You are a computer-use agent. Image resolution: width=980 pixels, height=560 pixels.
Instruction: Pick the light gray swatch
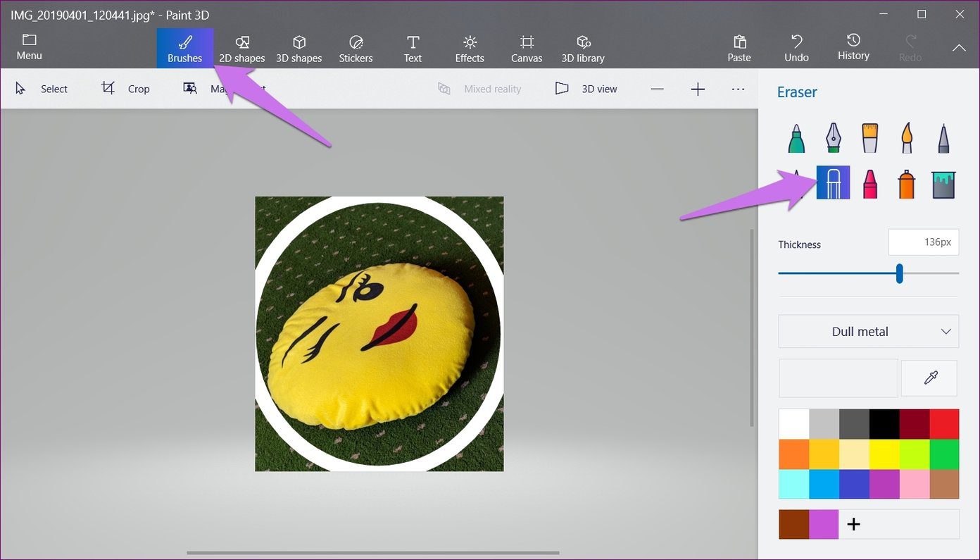pyautogui.click(x=824, y=424)
